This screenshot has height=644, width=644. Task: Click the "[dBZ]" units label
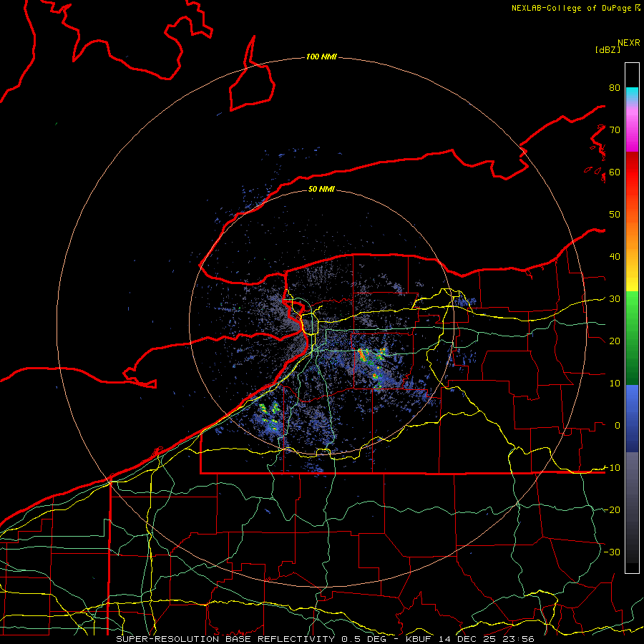pyautogui.click(x=608, y=49)
